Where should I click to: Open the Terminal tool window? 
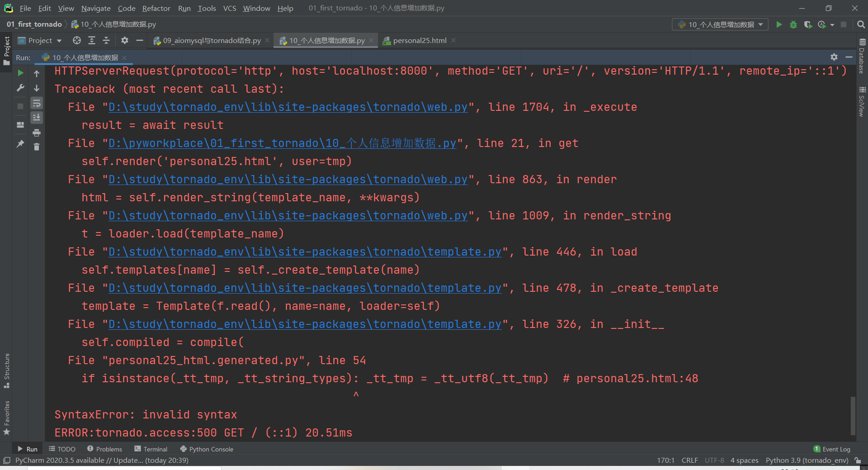pyautogui.click(x=151, y=449)
